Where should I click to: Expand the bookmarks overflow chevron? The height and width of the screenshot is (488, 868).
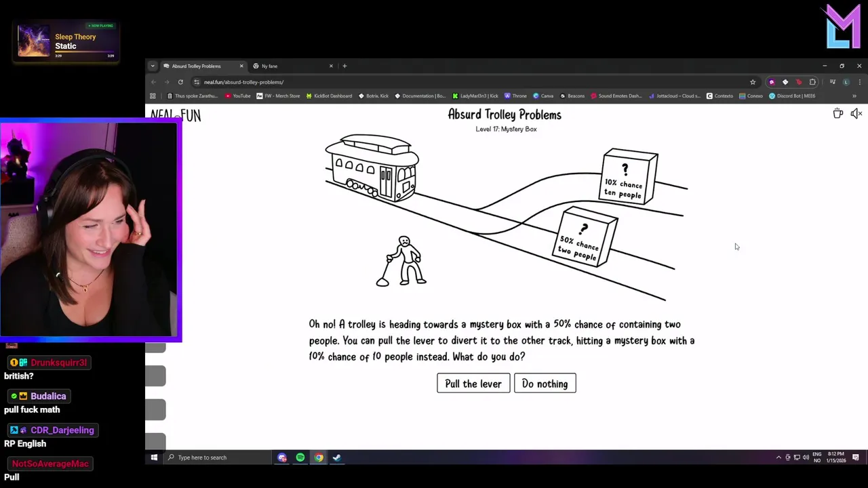pyautogui.click(x=854, y=96)
